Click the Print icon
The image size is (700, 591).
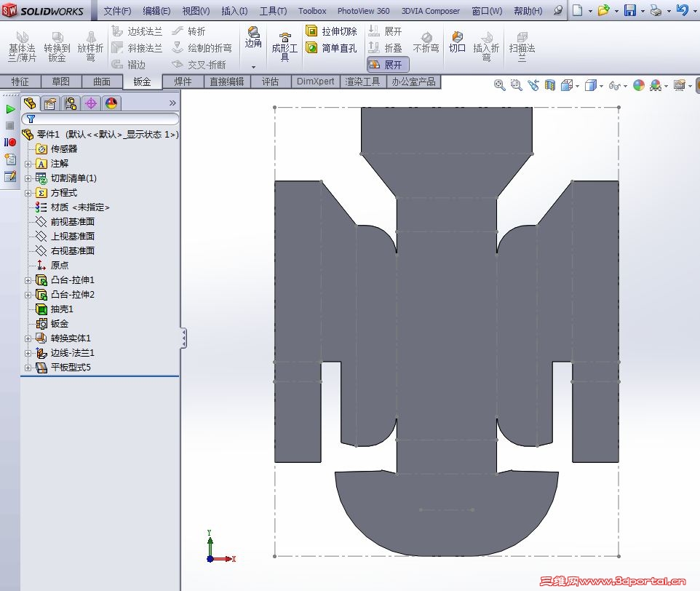pyautogui.click(x=656, y=10)
